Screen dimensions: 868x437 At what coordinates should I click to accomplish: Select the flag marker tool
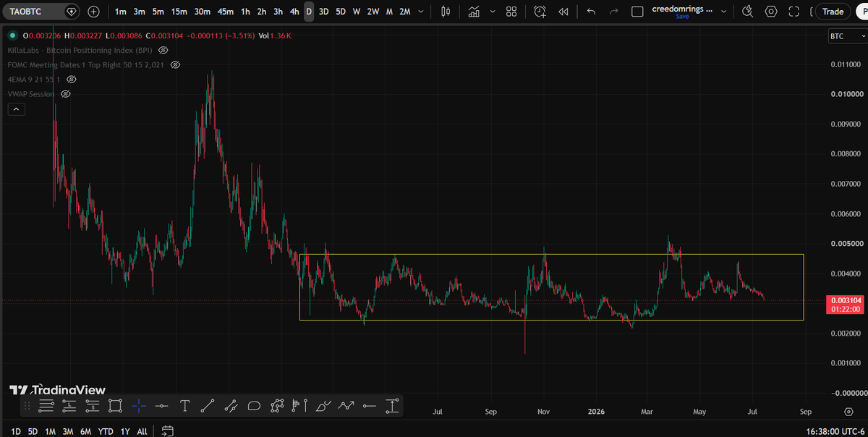[296, 405]
